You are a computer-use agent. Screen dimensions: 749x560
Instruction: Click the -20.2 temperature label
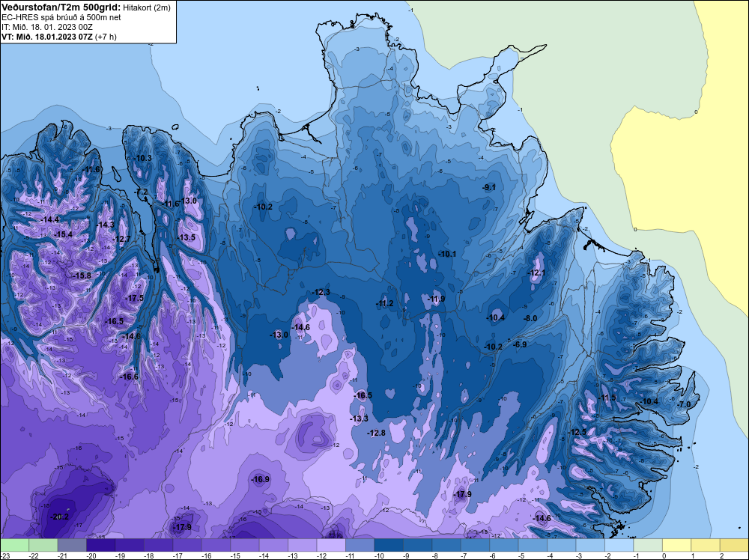60,517
